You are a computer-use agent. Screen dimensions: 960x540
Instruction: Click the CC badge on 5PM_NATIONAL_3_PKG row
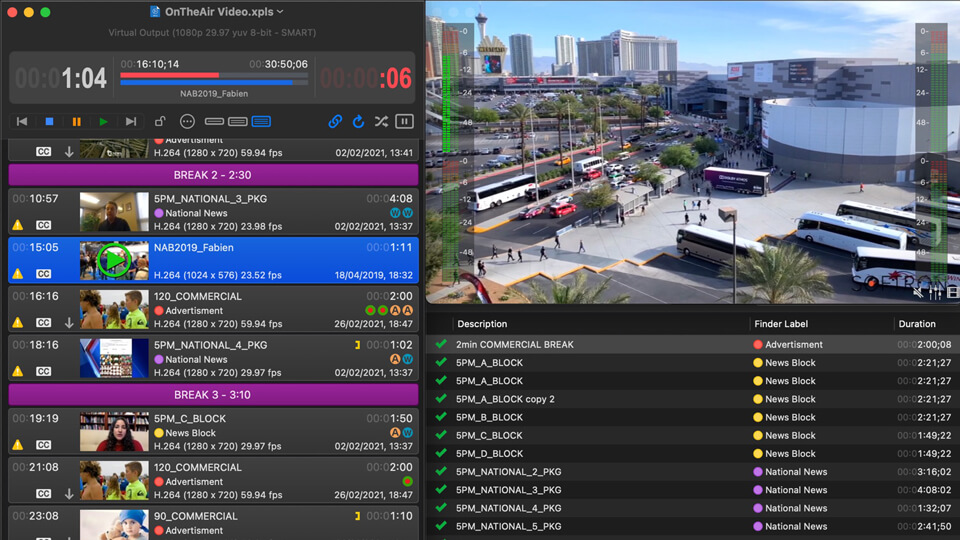[43, 225]
